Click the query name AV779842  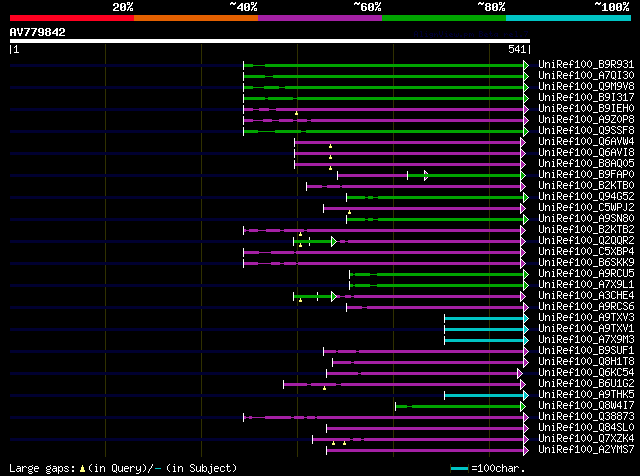pos(38,32)
